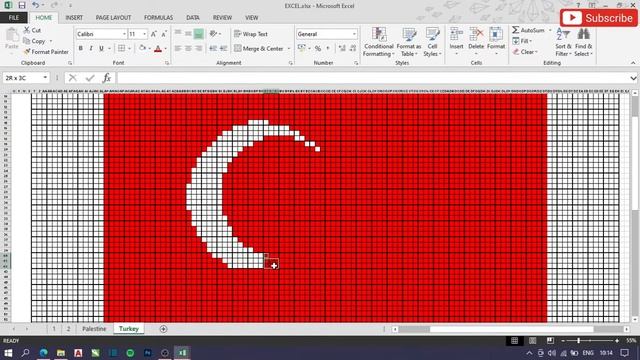Toggle Italic formatting
Viewport: 640px width, 360px height.
(x=91, y=49)
